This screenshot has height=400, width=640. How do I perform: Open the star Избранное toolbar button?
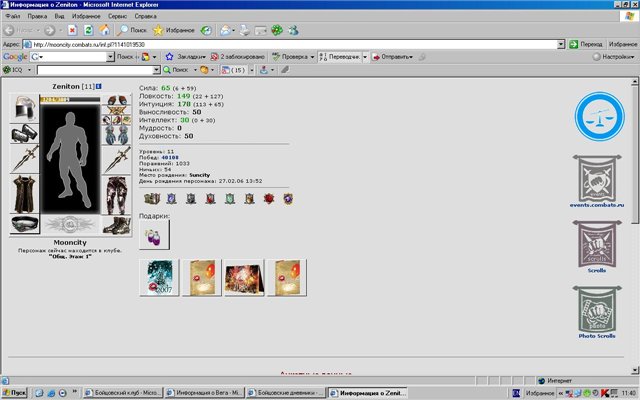coord(174,30)
